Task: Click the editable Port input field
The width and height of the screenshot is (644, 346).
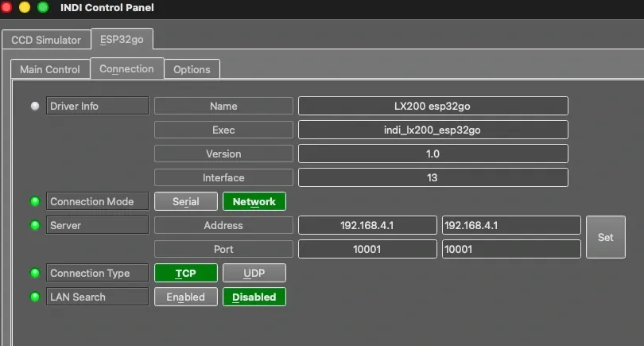Action: pos(511,249)
